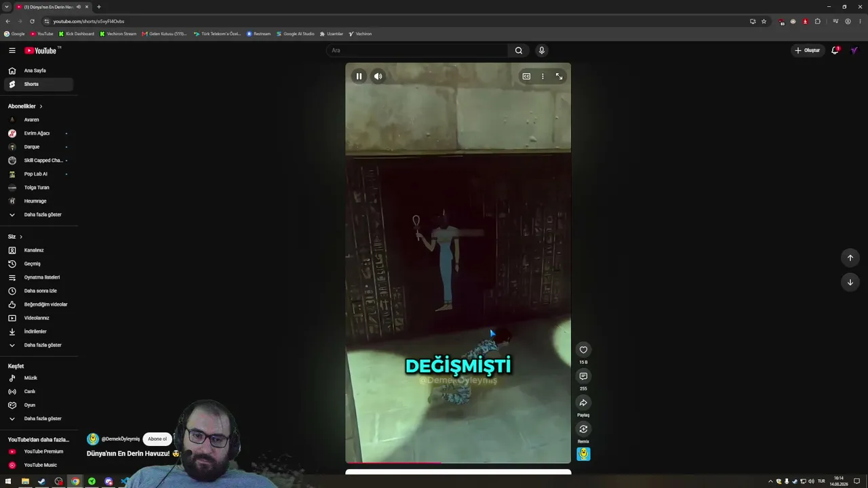Open the Oluştur create menu
The height and width of the screenshot is (488, 868).
point(807,50)
